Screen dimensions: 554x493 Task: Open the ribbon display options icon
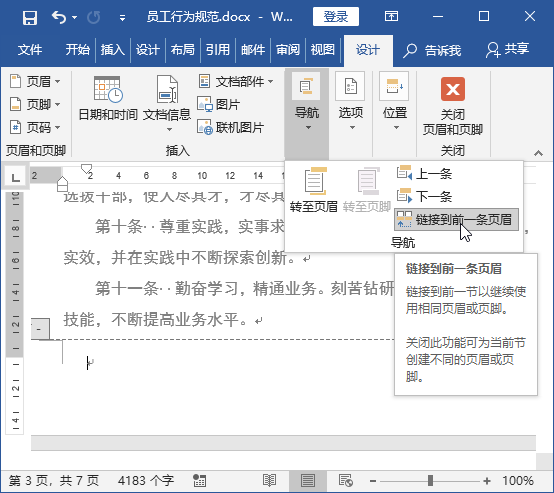(391, 16)
